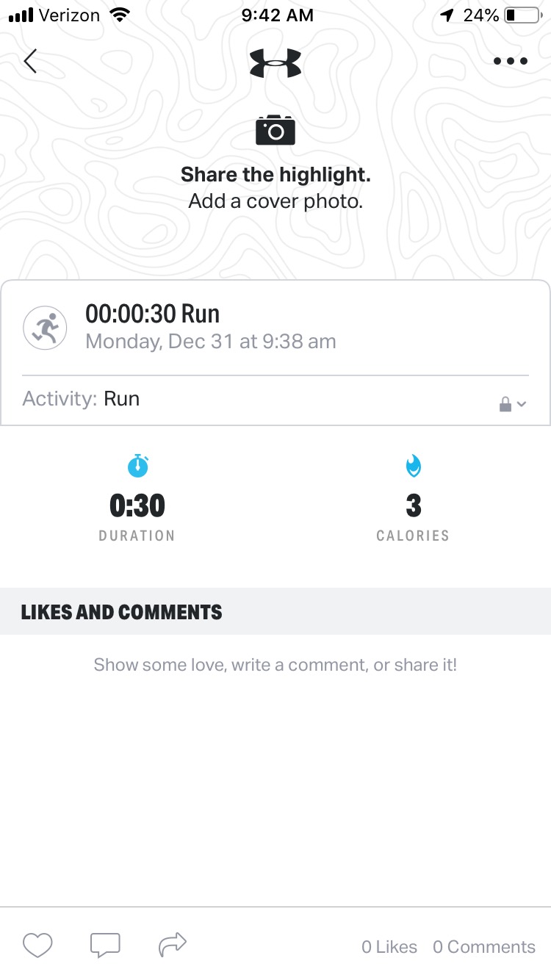551x980 pixels.
Task: Like the workout with heart icon
Action: [x=37, y=945]
